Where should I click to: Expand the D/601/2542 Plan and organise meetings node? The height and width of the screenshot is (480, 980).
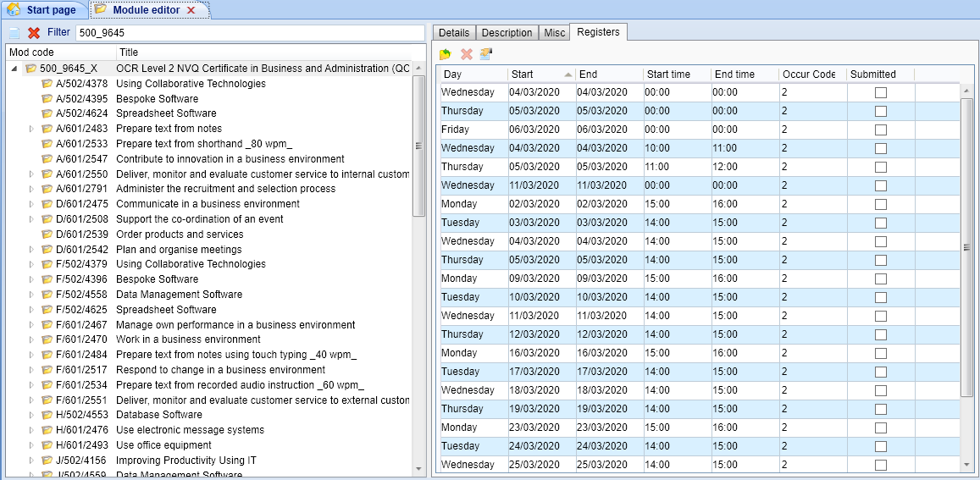tap(32, 250)
